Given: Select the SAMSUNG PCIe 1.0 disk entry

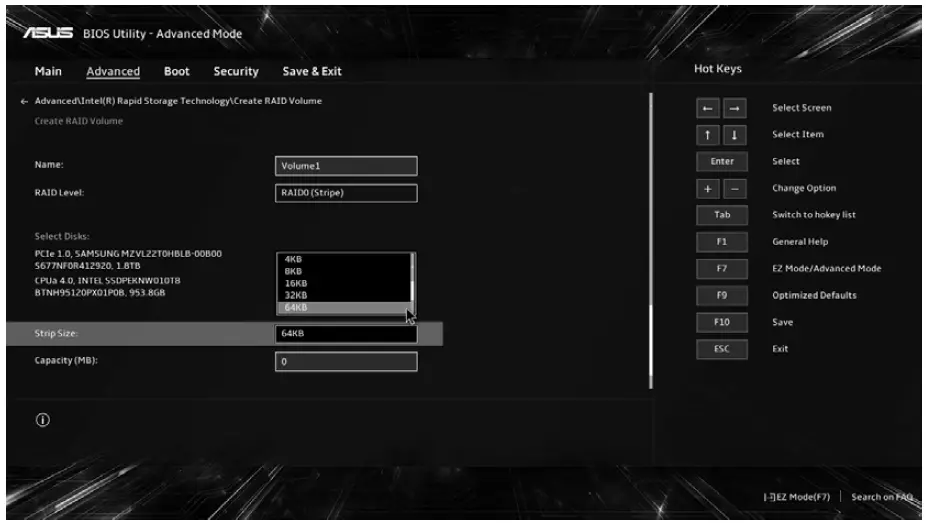Looking at the screenshot, I should (x=128, y=260).
